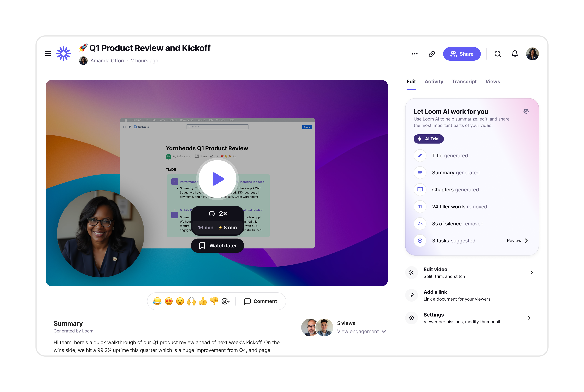Switch to the Transcript tab

click(x=464, y=82)
